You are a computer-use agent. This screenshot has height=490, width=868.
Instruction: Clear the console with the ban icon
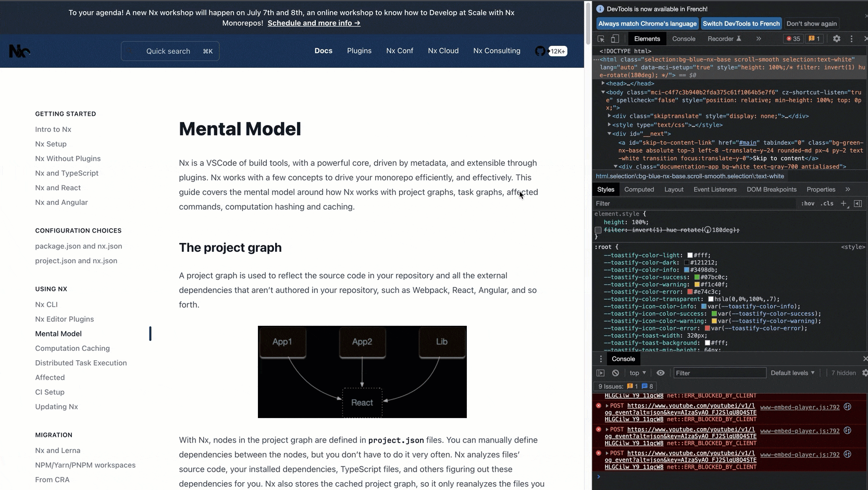(x=615, y=373)
